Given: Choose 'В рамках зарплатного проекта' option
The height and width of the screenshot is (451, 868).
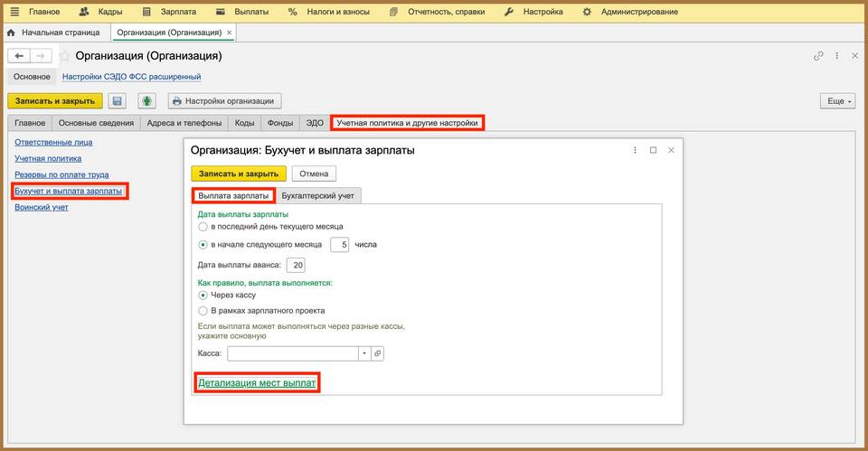Looking at the screenshot, I should click(x=203, y=310).
